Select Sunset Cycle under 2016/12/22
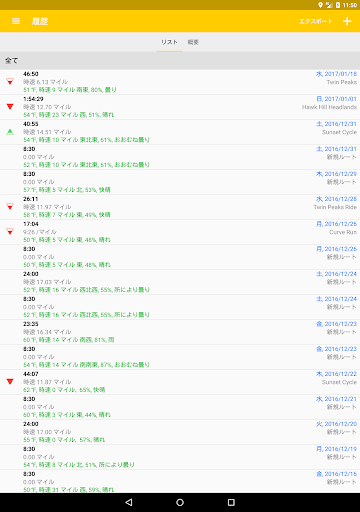Image resolution: width=360 pixels, height=512 pixels. [x=339, y=382]
